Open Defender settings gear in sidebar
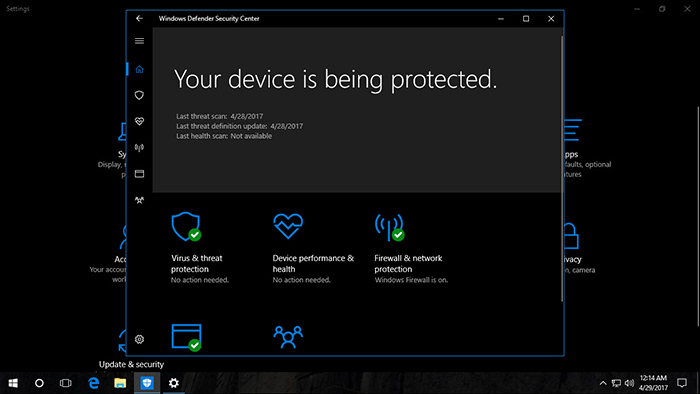700x394 pixels. (x=139, y=339)
